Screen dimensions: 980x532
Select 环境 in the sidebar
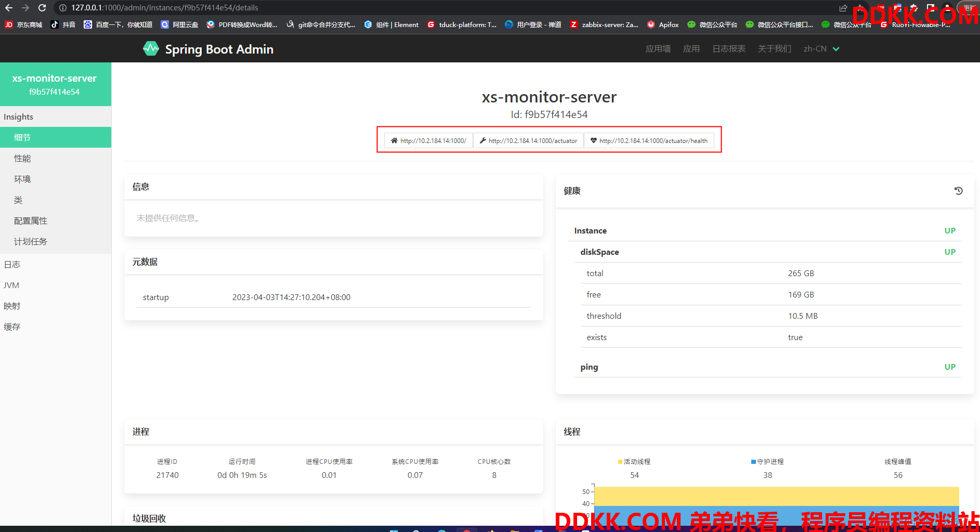pyautogui.click(x=56, y=179)
